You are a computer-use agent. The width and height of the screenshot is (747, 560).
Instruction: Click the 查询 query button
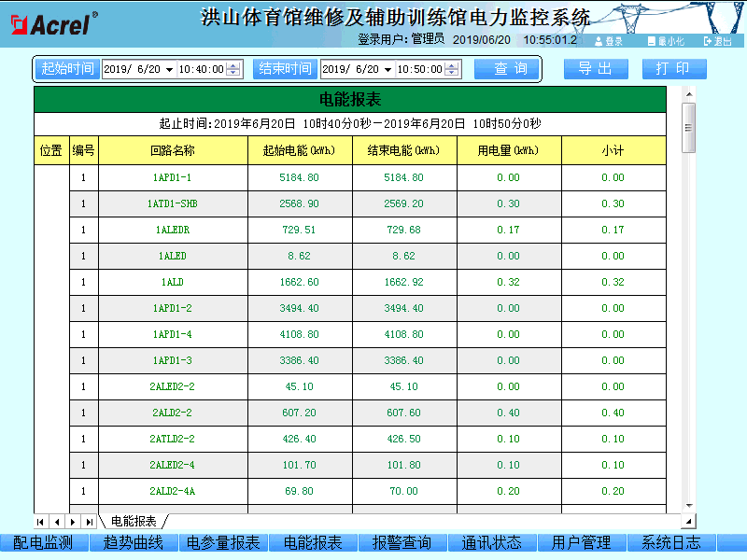[507, 68]
